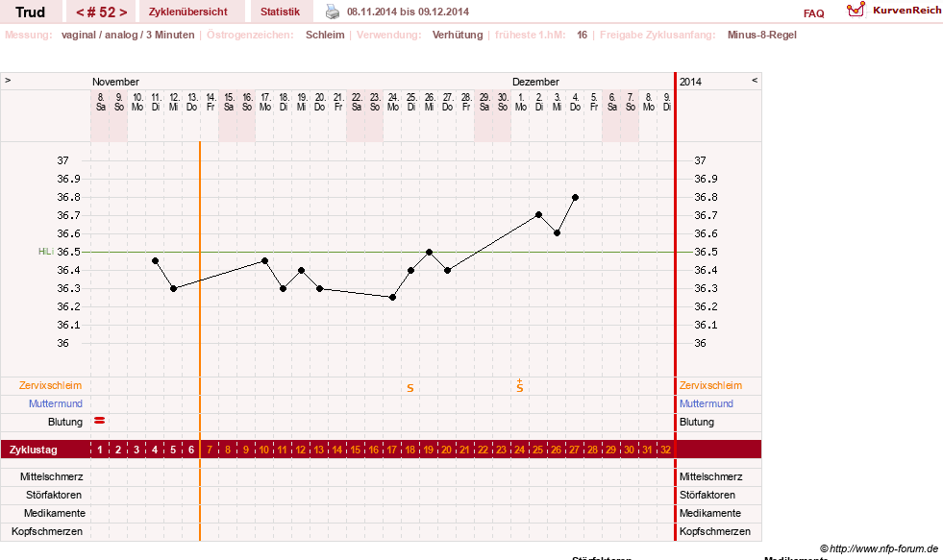Open the Statistik tab
The image size is (943, 560).
(x=281, y=12)
